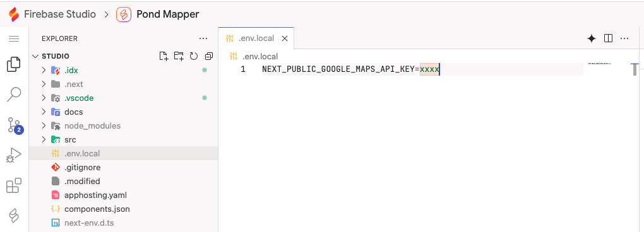Viewport: 644px width, 232px height.
Task: Click the Gemini sparkle icon in editor
Action: coord(592,38)
